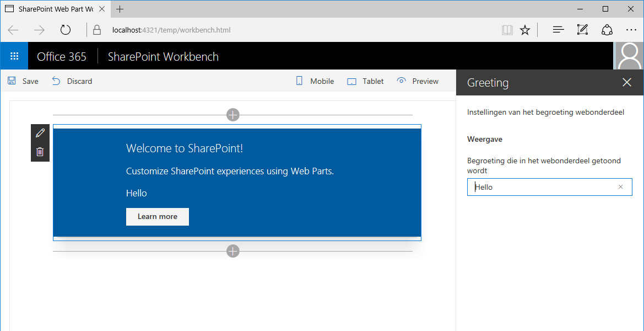Viewport: 644px width, 331px height.
Task: Start a Web Note annotation
Action: [x=582, y=30]
